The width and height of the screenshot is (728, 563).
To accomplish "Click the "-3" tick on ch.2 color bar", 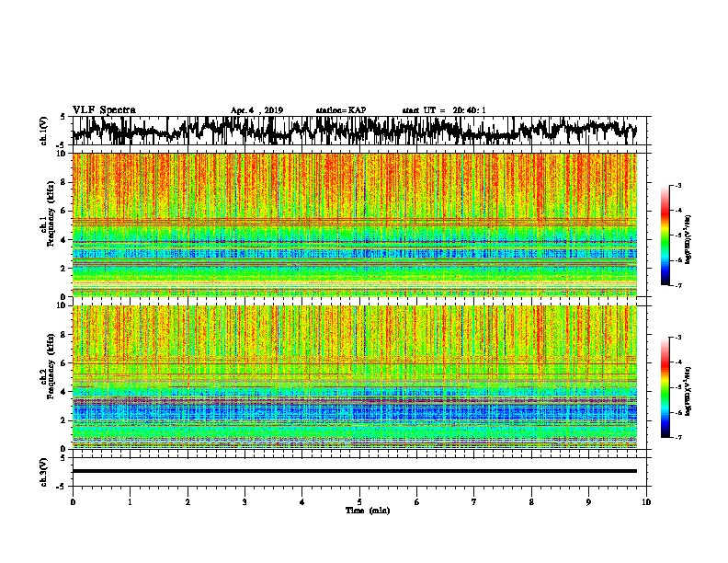I will 678,338.
